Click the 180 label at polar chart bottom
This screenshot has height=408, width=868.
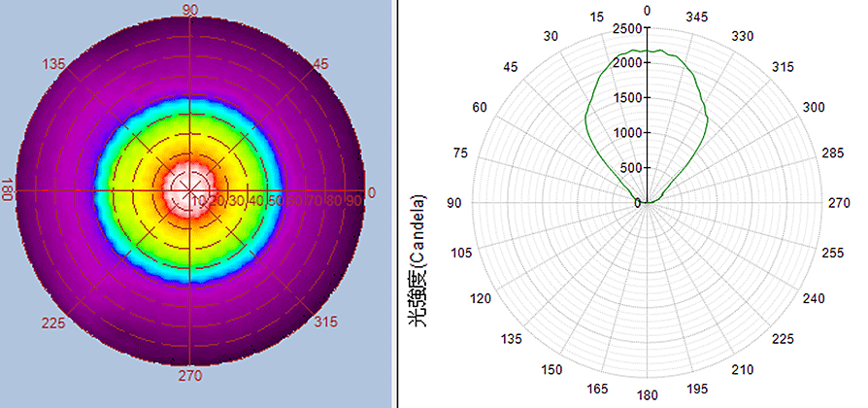pyautogui.click(x=648, y=395)
